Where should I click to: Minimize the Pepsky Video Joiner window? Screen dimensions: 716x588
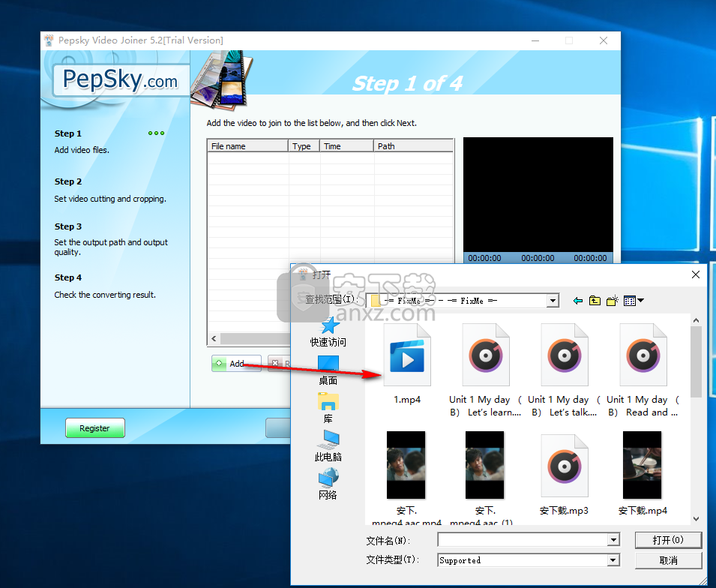(x=535, y=40)
